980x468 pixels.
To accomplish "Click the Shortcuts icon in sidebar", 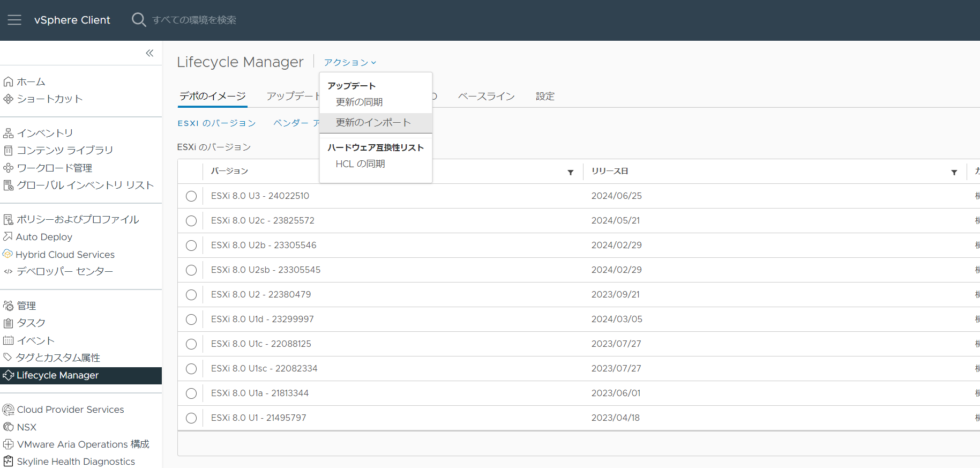I will 8,99.
